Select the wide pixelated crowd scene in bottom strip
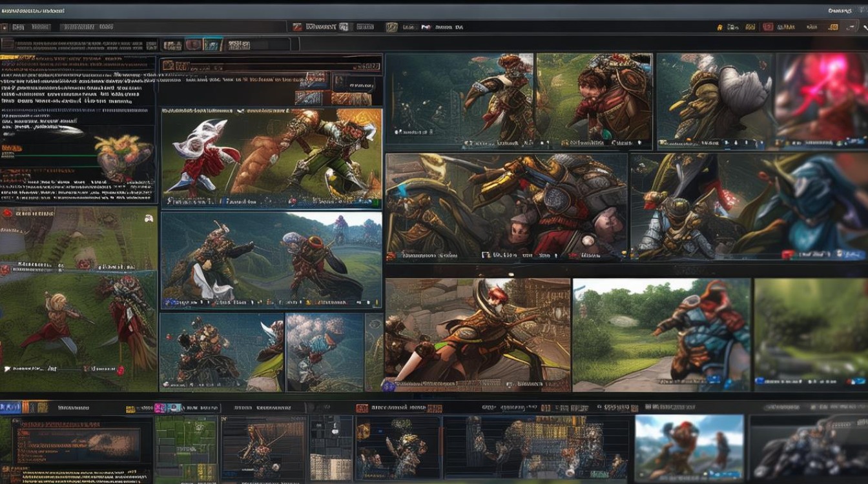 (x=536, y=449)
